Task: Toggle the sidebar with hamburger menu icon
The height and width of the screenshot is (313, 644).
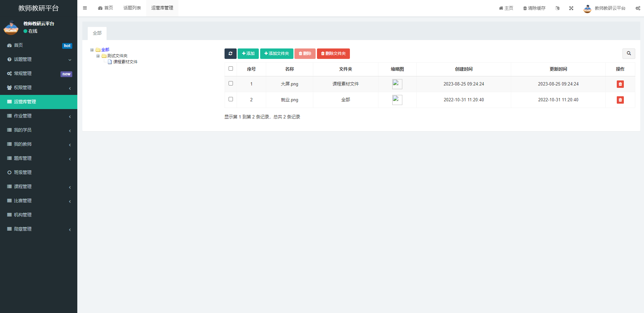Action: [85, 8]
